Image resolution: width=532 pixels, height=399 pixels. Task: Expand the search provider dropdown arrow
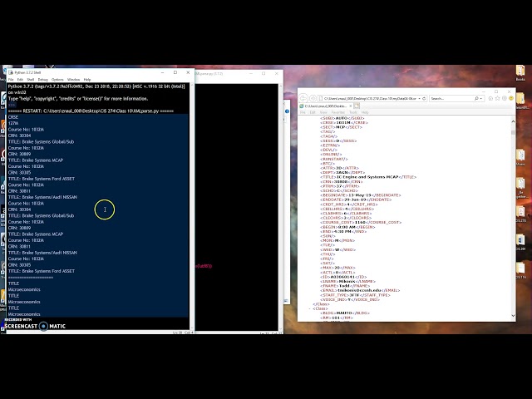480,98
